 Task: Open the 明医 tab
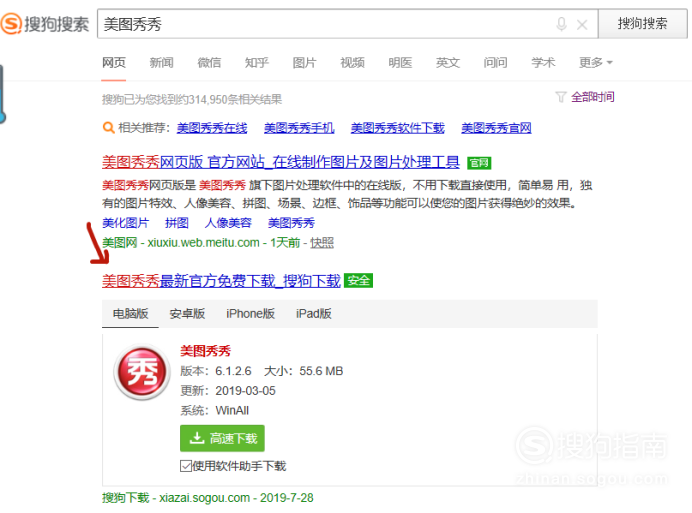click(400, 62)
